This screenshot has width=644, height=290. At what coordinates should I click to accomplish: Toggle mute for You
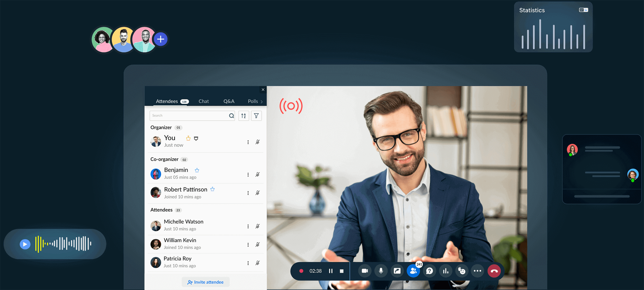coord(257,142)
